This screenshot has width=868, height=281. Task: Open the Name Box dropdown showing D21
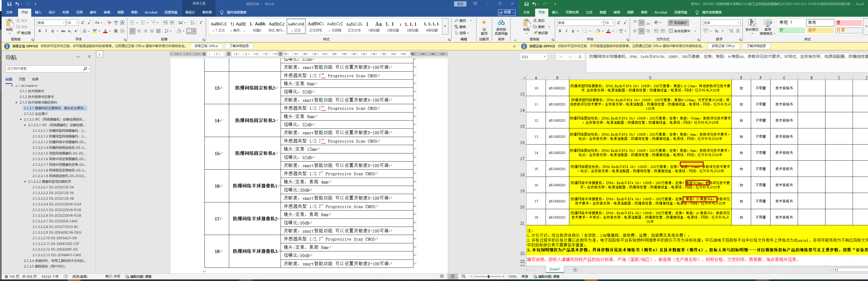point(545,57)
